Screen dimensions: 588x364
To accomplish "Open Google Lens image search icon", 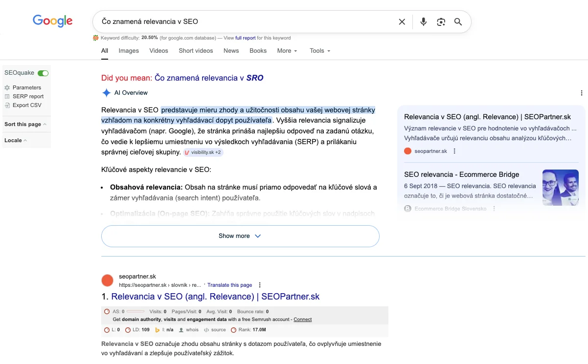I will (441, 22).
